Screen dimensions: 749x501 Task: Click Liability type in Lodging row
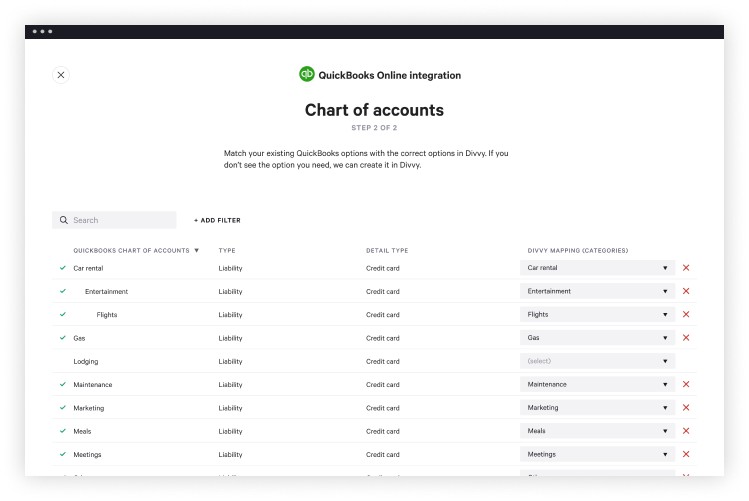tap(230, 362)
